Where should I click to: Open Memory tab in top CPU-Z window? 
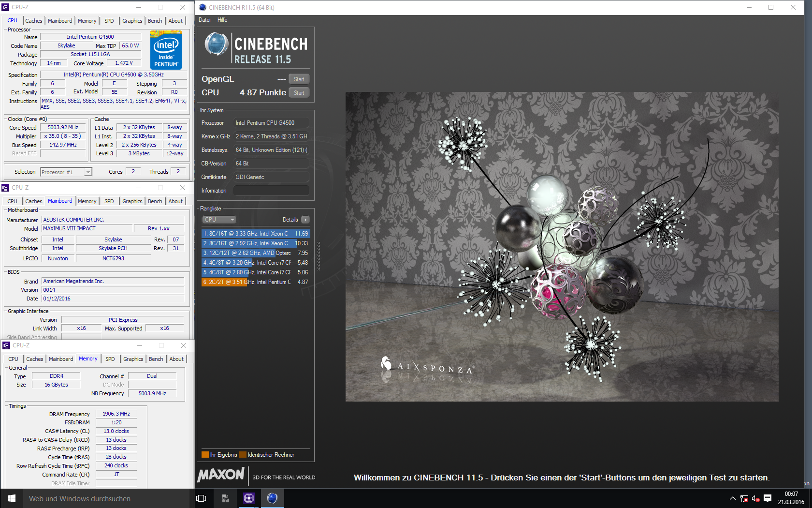click(87, 21)
